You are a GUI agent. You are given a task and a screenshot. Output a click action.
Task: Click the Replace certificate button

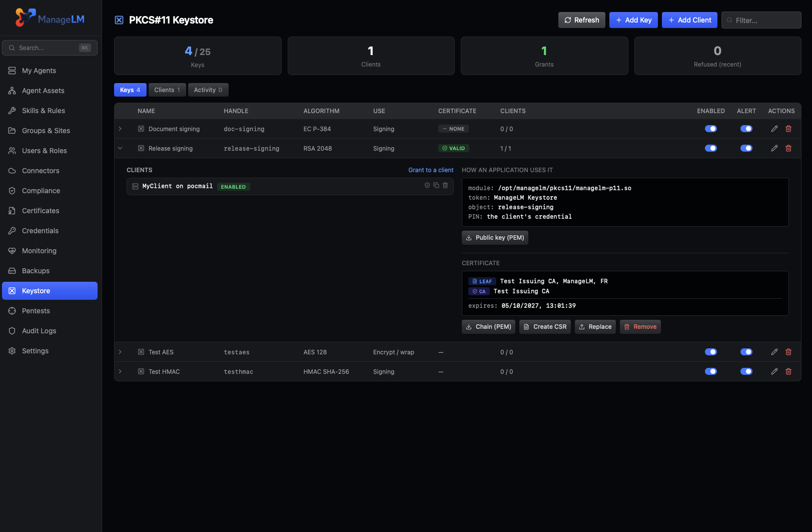click(595, 327)
